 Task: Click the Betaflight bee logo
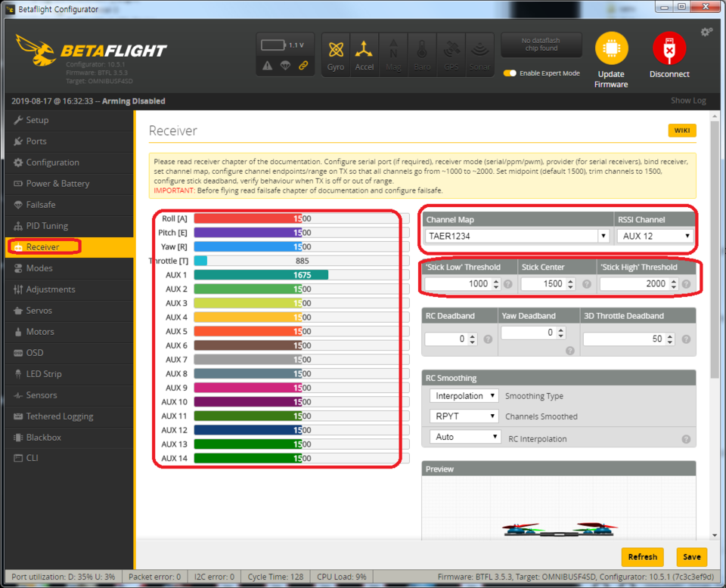[36, 50]
